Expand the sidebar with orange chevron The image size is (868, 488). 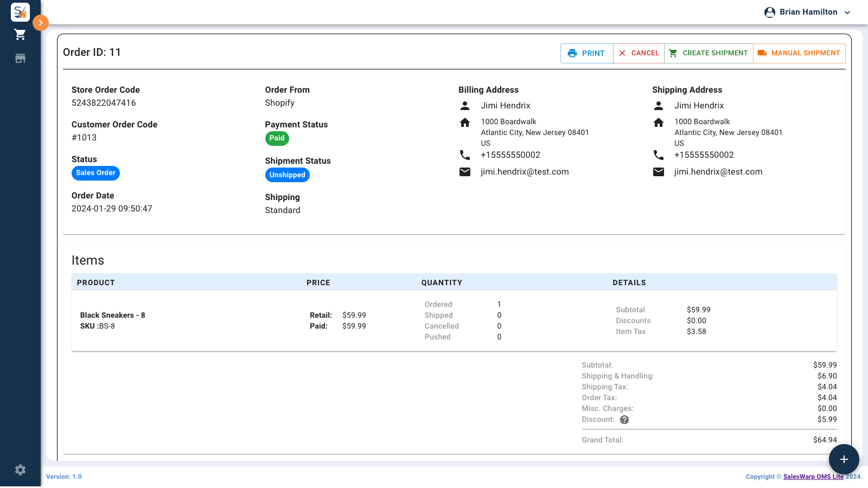coord(41,23)
